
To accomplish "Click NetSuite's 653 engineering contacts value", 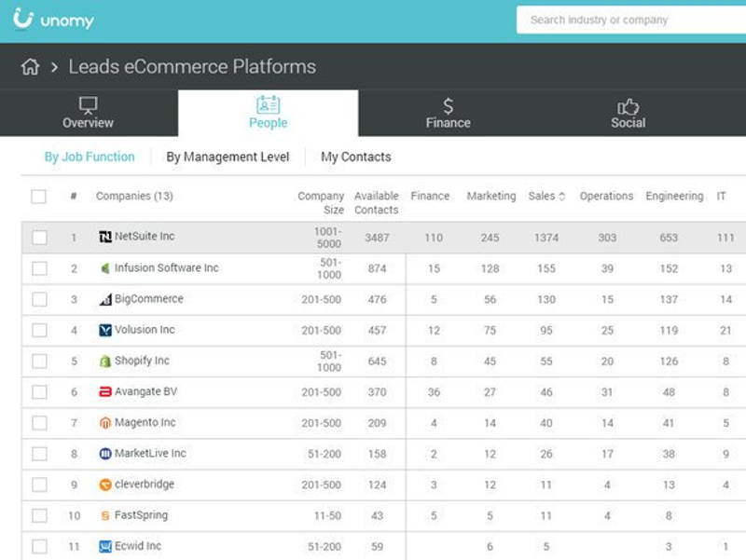I will [669, 238].
